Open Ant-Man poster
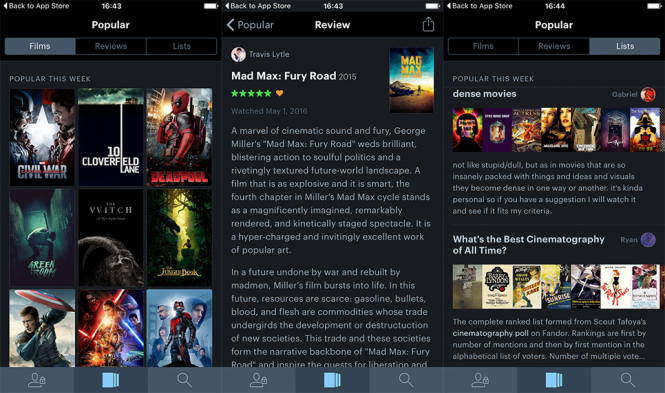 (x=179, y=328)
